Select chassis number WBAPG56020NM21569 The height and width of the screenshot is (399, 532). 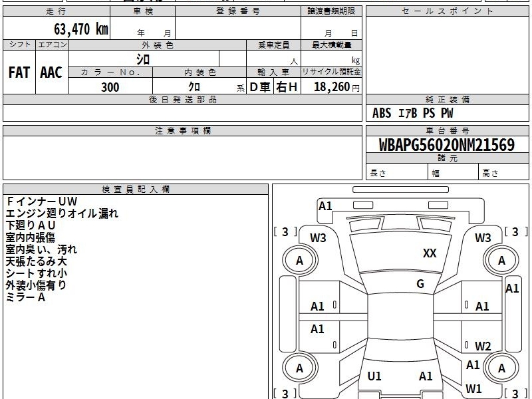[x=447, y=145]
